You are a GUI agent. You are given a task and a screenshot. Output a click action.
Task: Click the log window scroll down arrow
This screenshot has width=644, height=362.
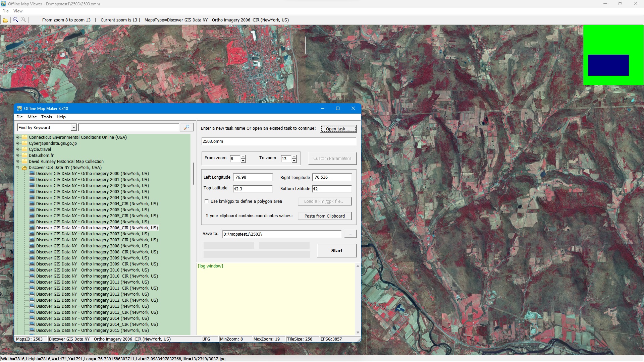point(358,333)
